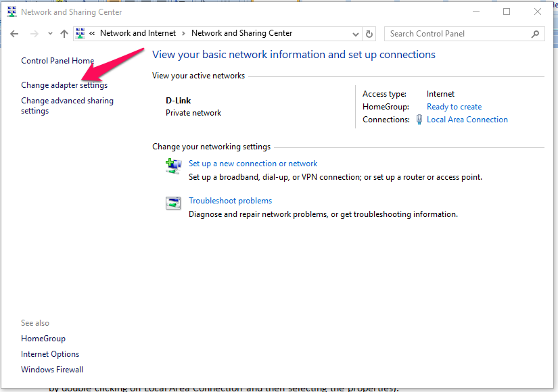The width and height of the screenshot is (558, 392).
Task: Click the Network and Sharing Center title bar icon
Action: pyautogui.click(x=11, y=11)
